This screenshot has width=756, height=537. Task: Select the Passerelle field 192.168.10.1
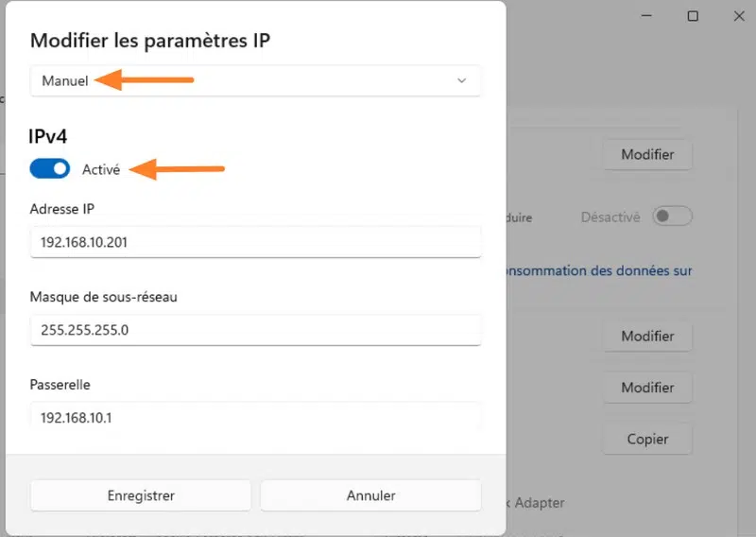255,416
